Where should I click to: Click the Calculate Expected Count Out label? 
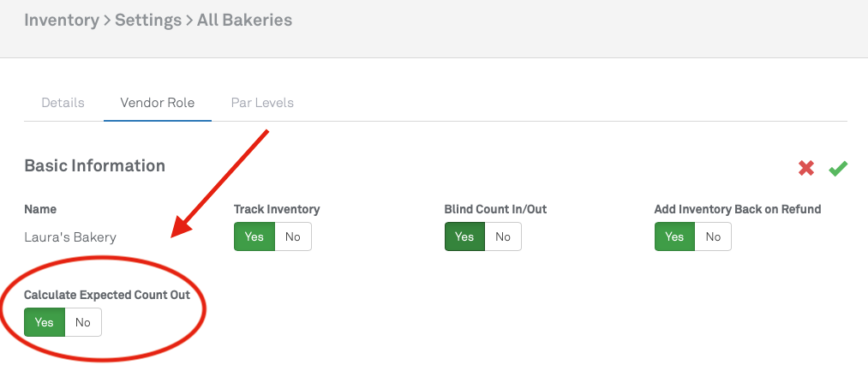pos(107,295)
